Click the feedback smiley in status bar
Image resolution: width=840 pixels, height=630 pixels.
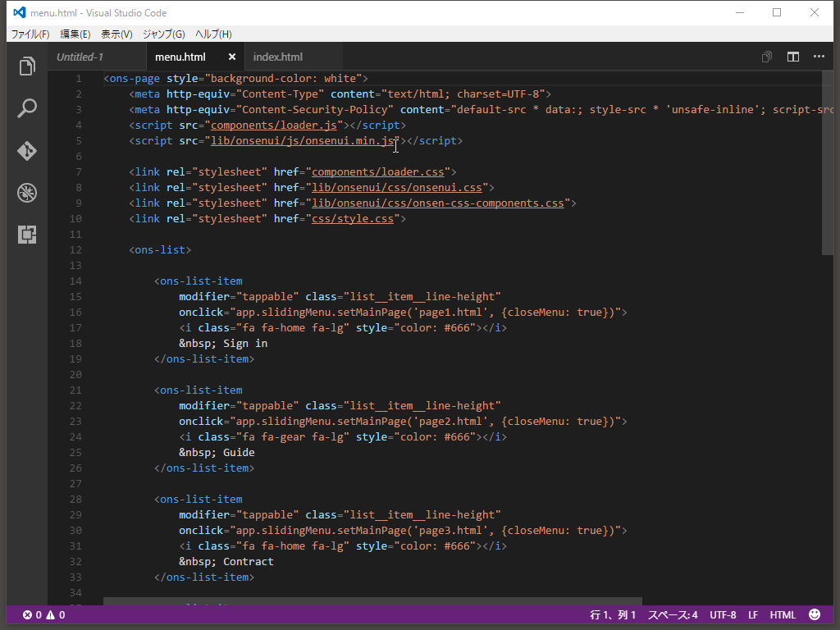[815, 614]
